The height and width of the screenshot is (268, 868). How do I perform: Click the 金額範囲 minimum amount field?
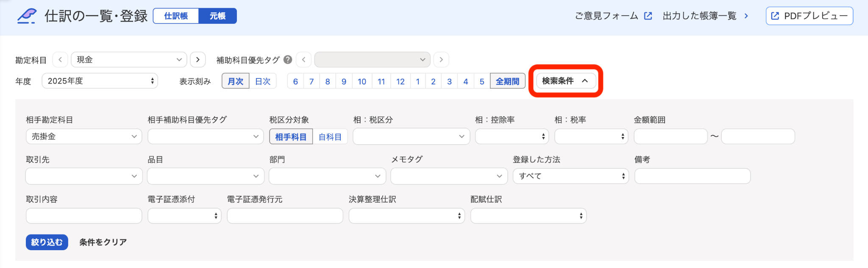pos(671,137)
